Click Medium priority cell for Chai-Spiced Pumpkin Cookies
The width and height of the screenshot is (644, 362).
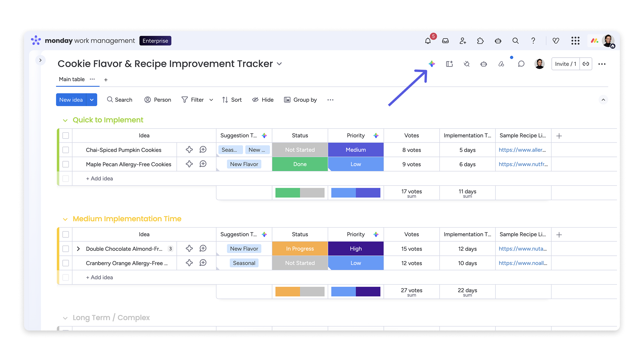[x=356, y=150]
